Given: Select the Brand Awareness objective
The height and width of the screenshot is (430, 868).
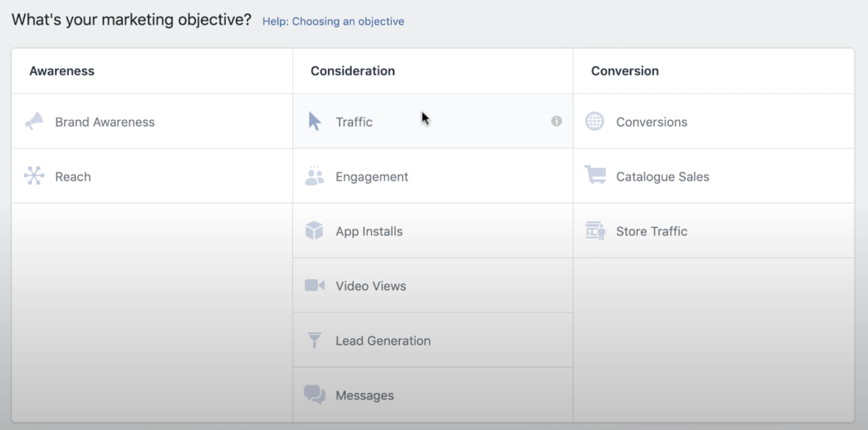Looking at the screenshot, I should [x=152, y=122].
